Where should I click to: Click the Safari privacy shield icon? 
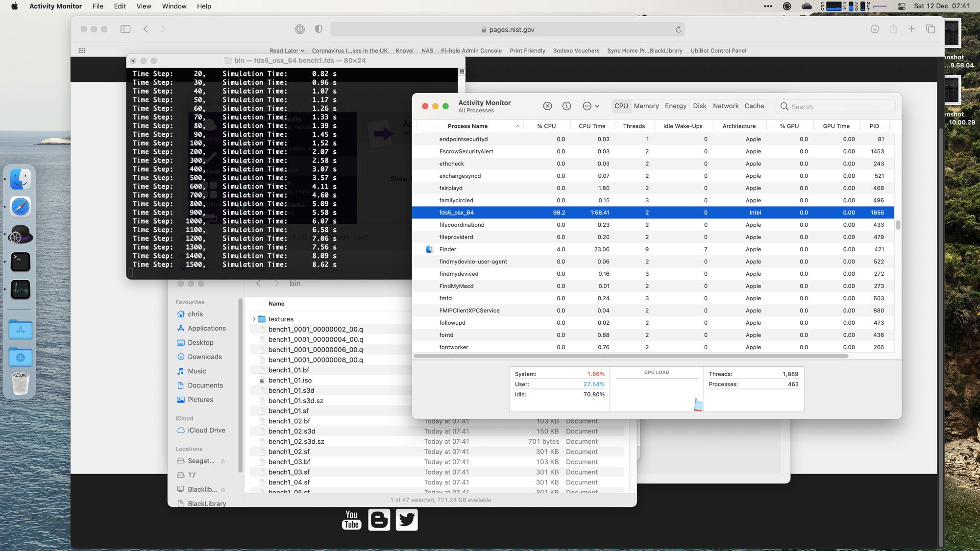point(318,29)
